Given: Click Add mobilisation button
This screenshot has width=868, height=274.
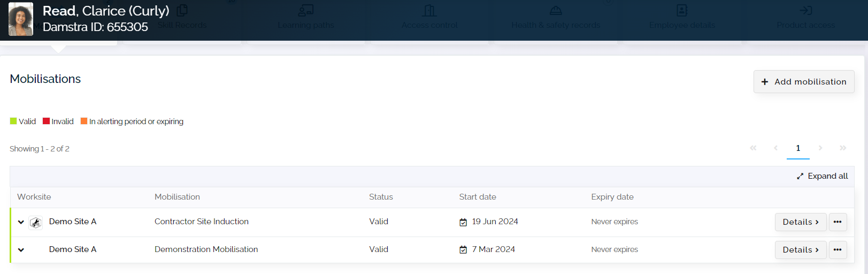Looking at the screenshot, I should coord(803,82).
